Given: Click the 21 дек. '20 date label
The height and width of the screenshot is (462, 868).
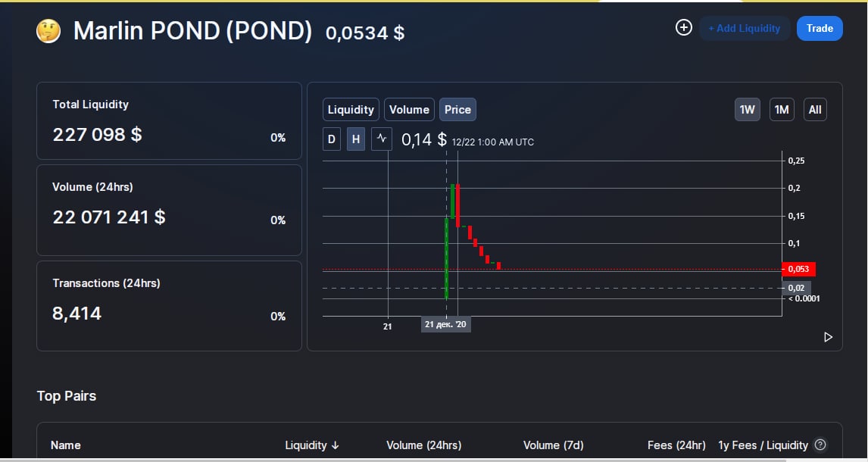Looking at the screenshot, I should pyautogui.click(x=445, y=324).
